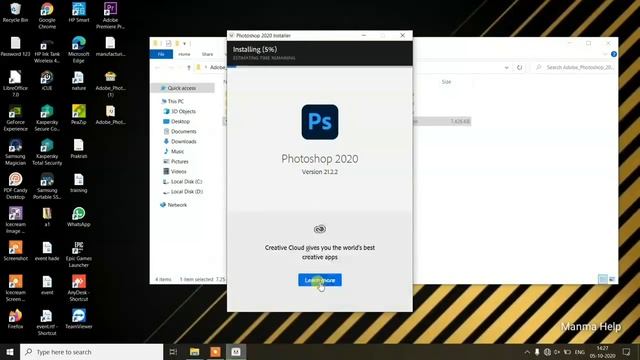Switch Explorer to details view

click(x=602, y=279)
